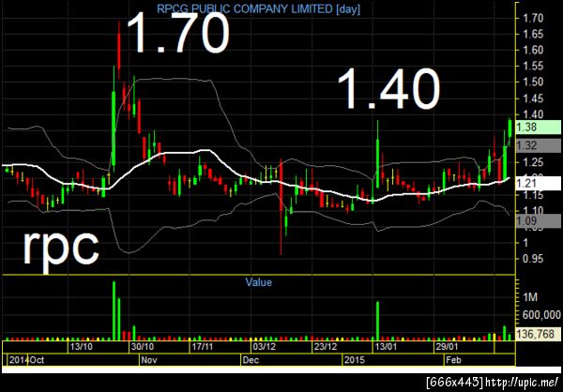This screenshot has width=563, height=392.
Task: Click the grey 1.09 lower band tag
Action: 538,221
